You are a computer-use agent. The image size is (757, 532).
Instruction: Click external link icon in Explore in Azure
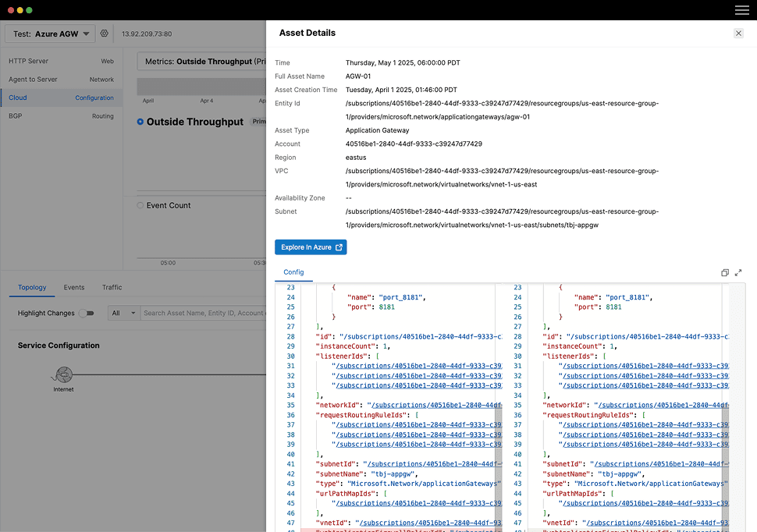pyautogui.click(x=339, y=247)
